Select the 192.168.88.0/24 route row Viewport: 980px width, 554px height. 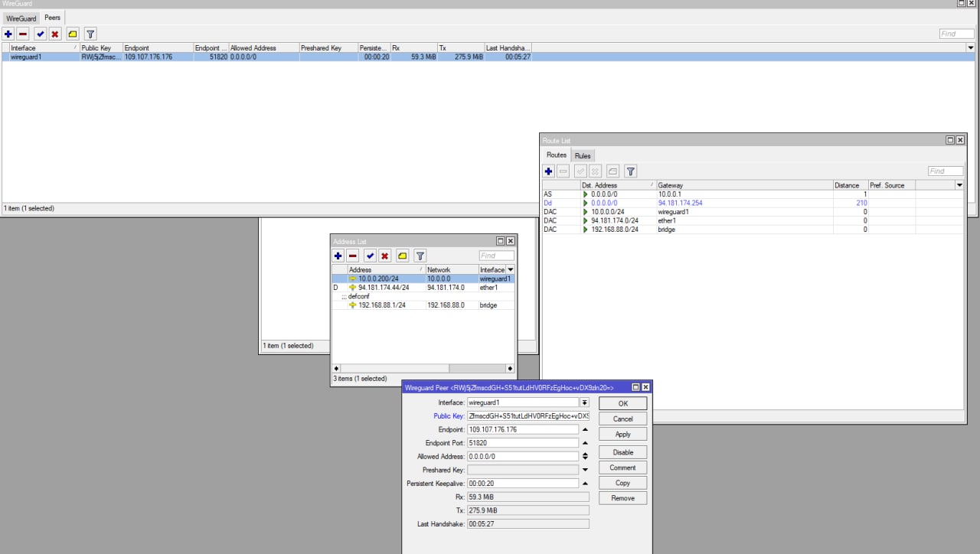[752, 230]
